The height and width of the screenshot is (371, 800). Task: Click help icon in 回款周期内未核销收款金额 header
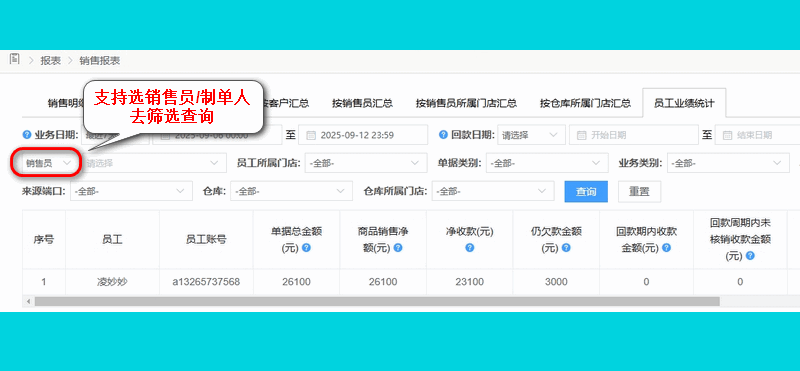pos(750,256)
